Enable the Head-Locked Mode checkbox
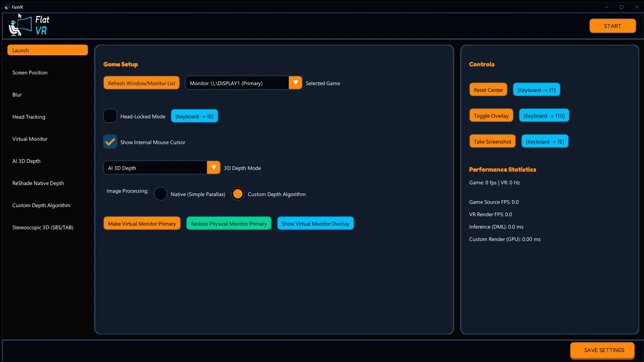The height and width of the screenshot is (362, 644). [110, 116]
